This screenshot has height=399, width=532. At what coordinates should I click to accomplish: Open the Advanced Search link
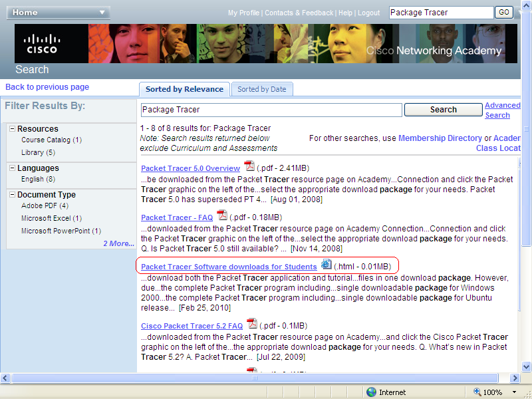pos(503,110)
